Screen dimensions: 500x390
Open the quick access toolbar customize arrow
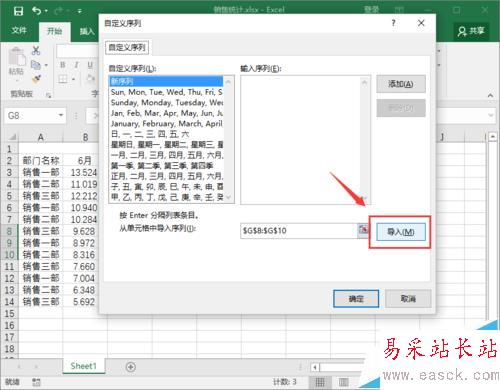[x=79, y=11]
